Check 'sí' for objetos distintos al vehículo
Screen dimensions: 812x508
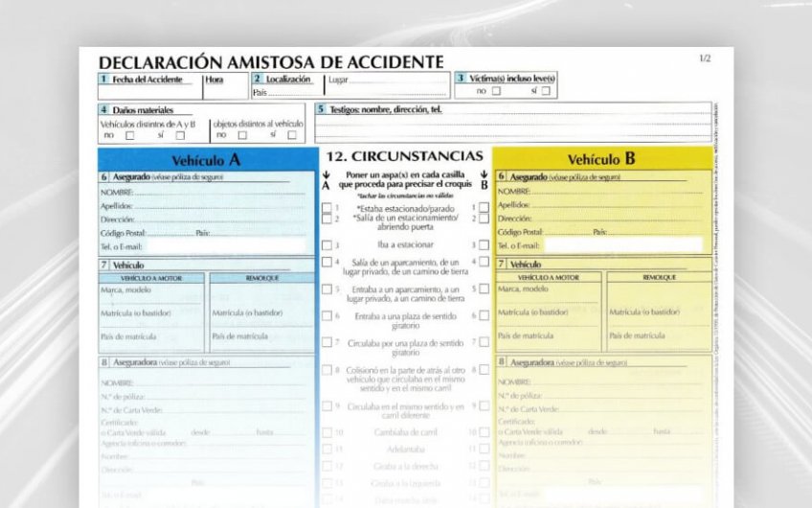click(x=291, y=135)
